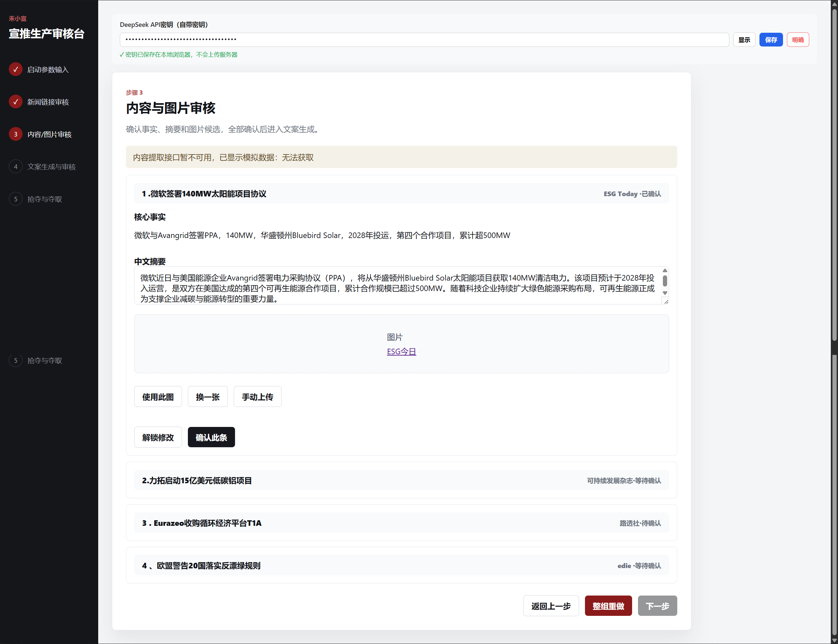Click the page vertical scrollbar thumb
Viewport: 838px width, 644px height.
pos(834,175)
